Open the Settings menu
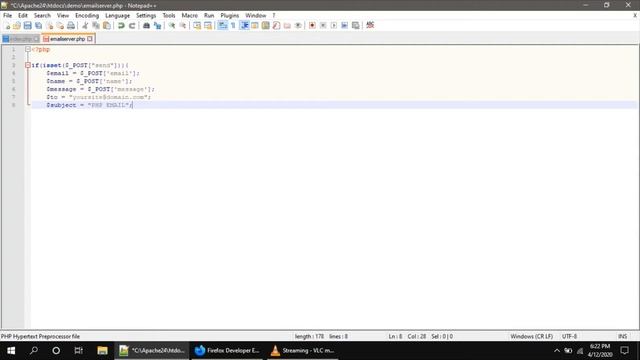The width and height of the screenshot is (640, 360). tap(146, 16)
